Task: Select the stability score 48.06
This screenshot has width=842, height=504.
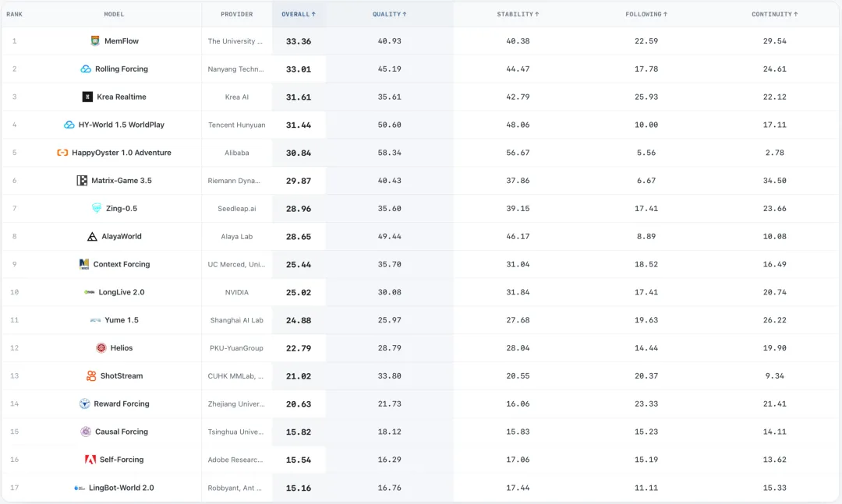Action: coord(518,125)
